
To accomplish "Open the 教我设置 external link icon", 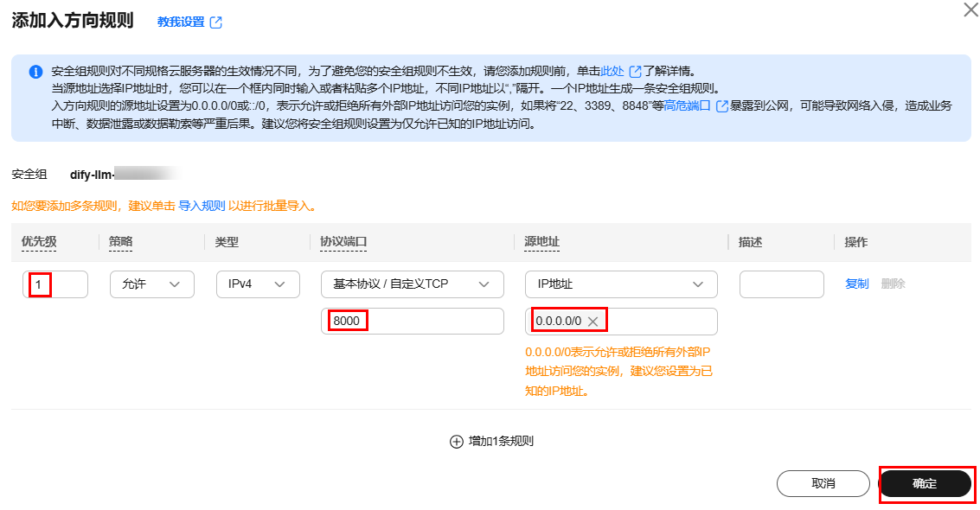I will [x=216, y=22].
